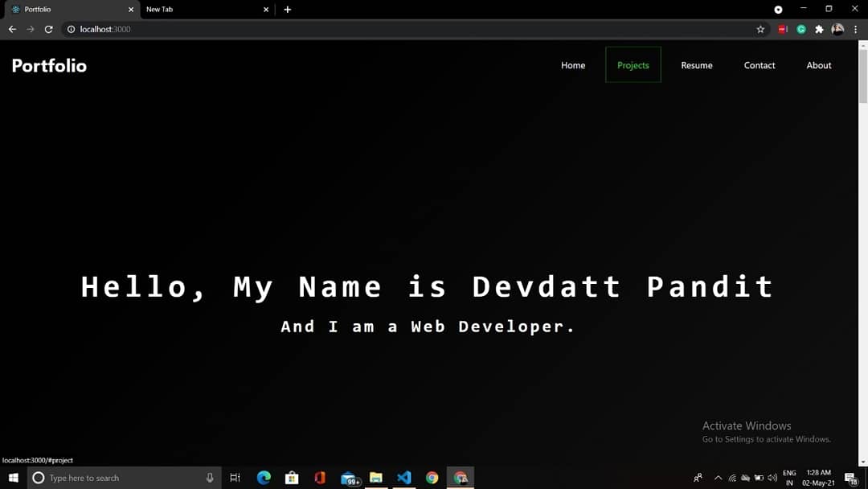Switch to the New Tab tab
Image resolution: width=868 pixels, height=489 pixels.
tap(205, 10)
